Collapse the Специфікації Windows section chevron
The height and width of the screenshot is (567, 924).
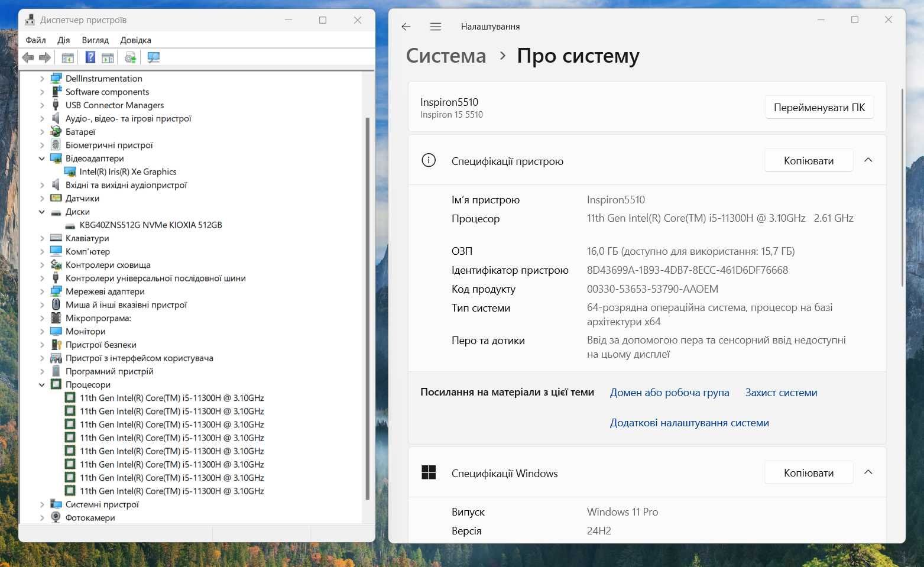pos(868,472)
